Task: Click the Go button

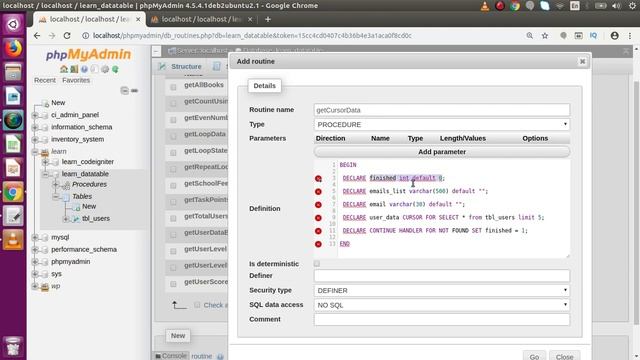Action: click(x=534, y=356)
